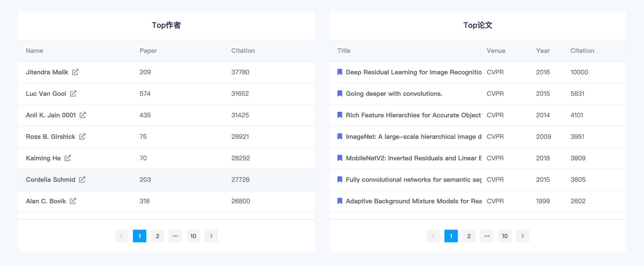Click the Citation column header in Top作者

243,51
